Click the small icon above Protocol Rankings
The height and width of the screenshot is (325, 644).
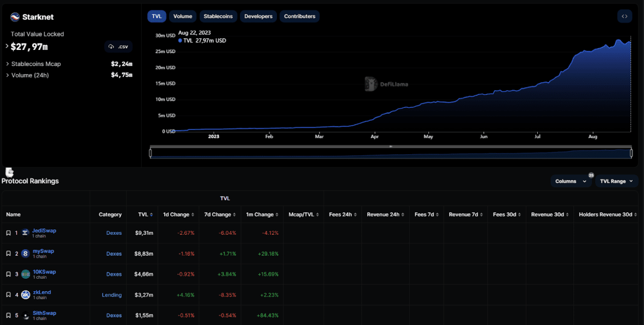pos(9,172)
